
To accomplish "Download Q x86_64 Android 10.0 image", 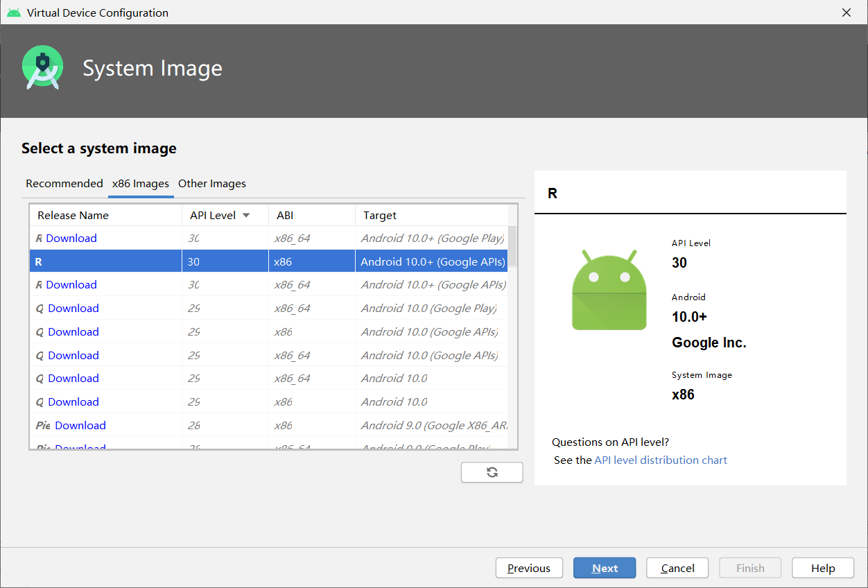I will coord(73,378).
